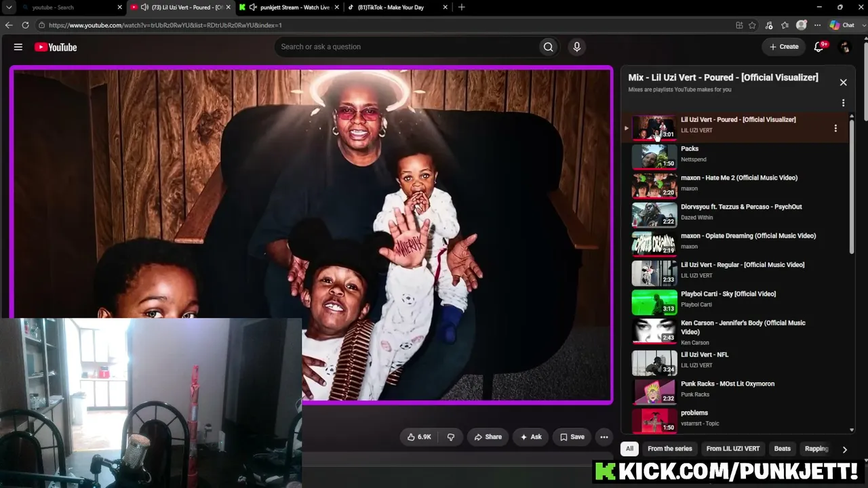Screen dimensions: 868x488
Task: Start voice search with microphone icon
Action: coord(577,47)
